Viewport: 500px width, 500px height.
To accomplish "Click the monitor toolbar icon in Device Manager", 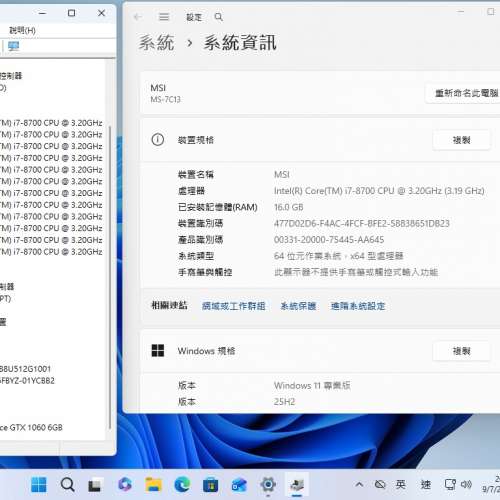I will coord(13,46).
